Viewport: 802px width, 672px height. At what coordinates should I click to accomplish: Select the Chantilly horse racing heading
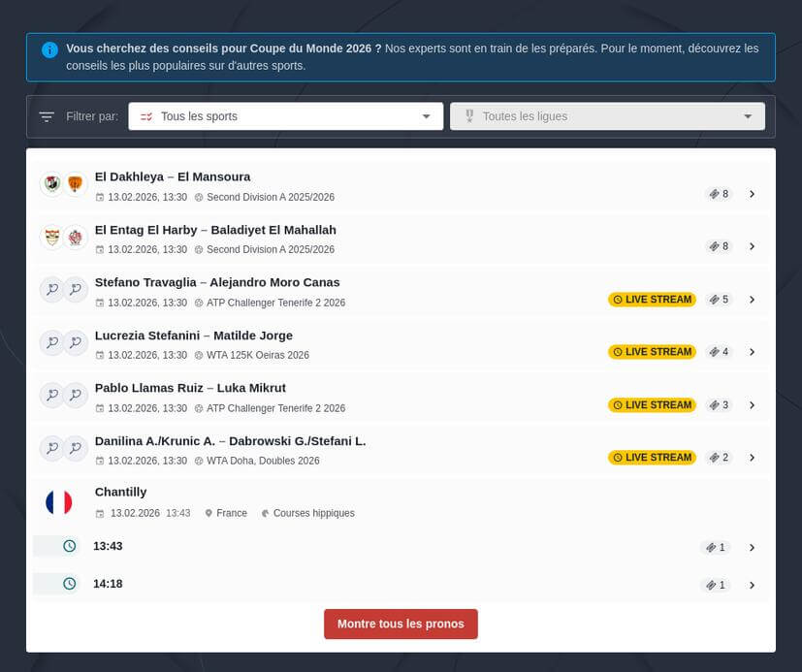point(121,492)
